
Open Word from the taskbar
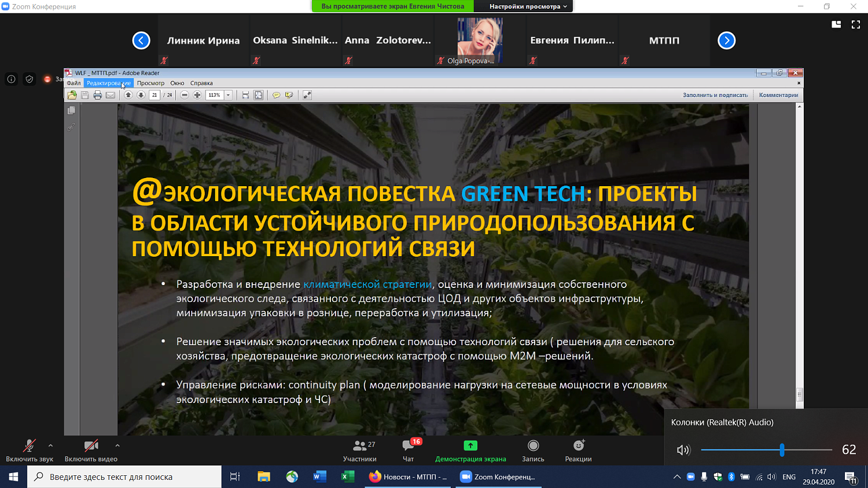(x=319, y=477)
